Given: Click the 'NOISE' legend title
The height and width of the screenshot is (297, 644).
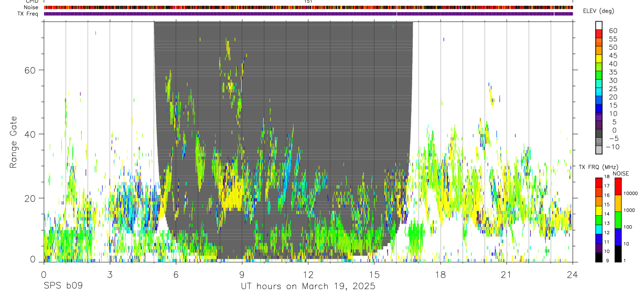Looking at the screenshot, I should point(620,173).
